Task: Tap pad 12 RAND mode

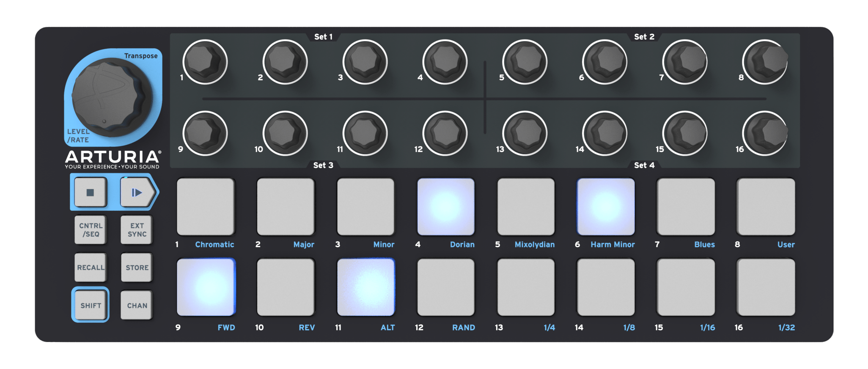Action: point(446,287)
